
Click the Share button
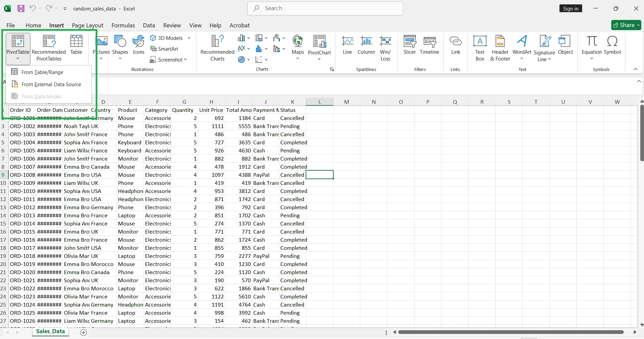click(x=626, y=25)
